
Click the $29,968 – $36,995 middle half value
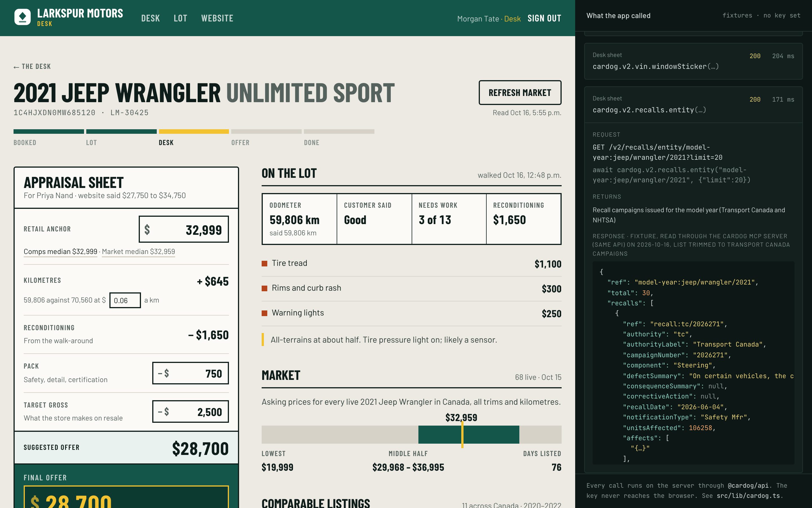click(408, 467)
